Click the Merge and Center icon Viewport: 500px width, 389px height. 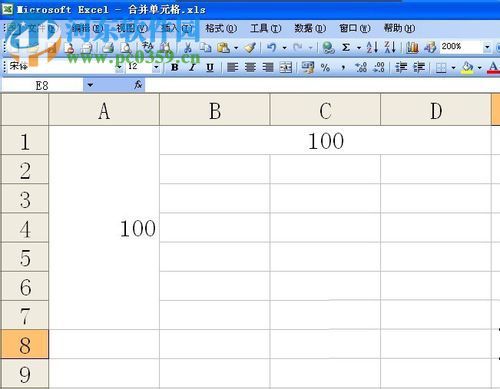click(286, 68)
